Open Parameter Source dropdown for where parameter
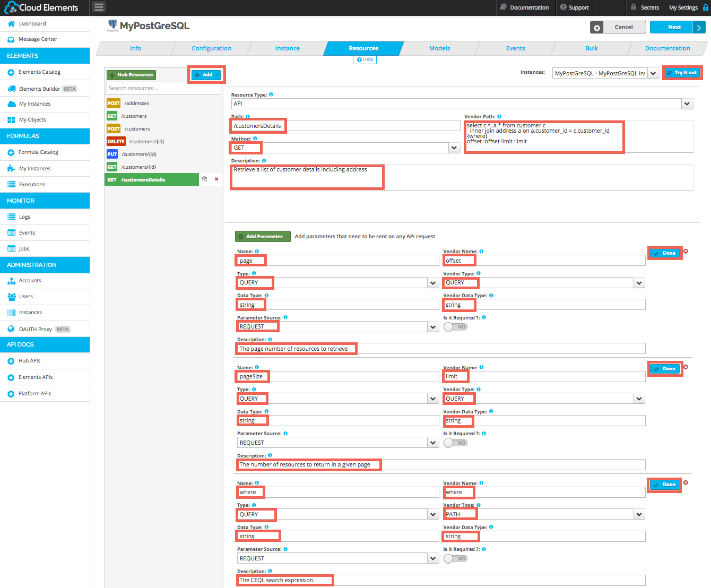 433,558
